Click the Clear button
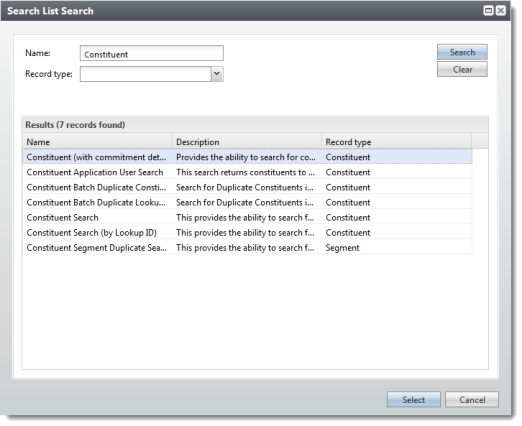The image size is (522, 426). tap(462, 69)
